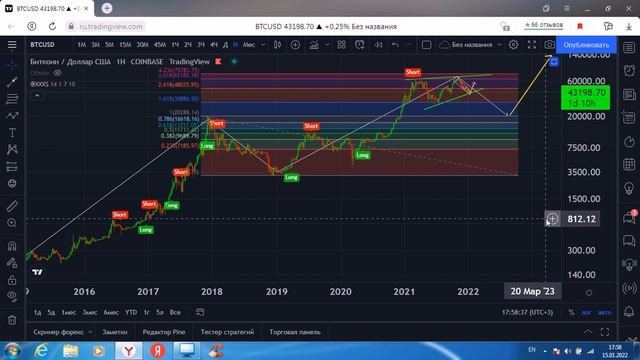Select the text annotation tool

12,133
